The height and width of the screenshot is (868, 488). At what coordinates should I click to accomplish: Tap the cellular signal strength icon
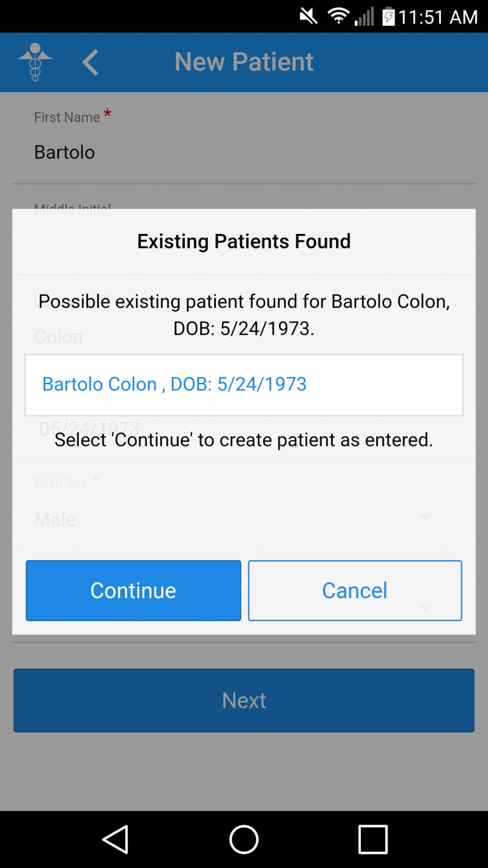[x=364, y=17]
